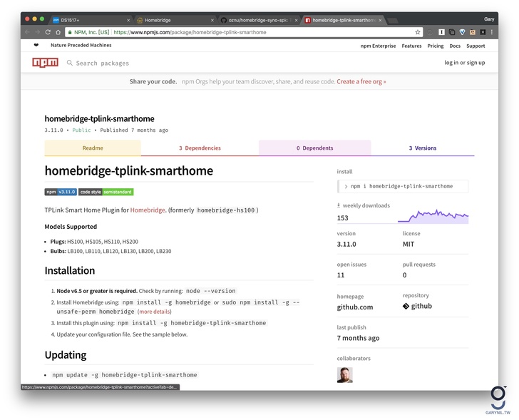Click Create a free org link
This screenshot has width=519, height=420.
click(361, 81)
